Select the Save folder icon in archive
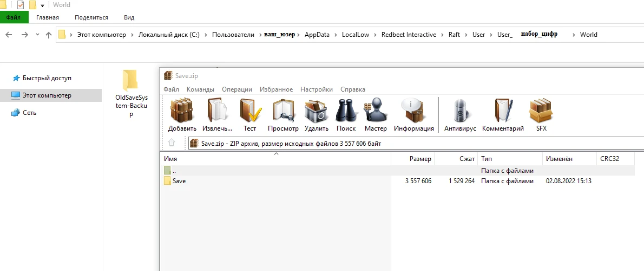Screen dimensions: 644x271 (167, 180)
